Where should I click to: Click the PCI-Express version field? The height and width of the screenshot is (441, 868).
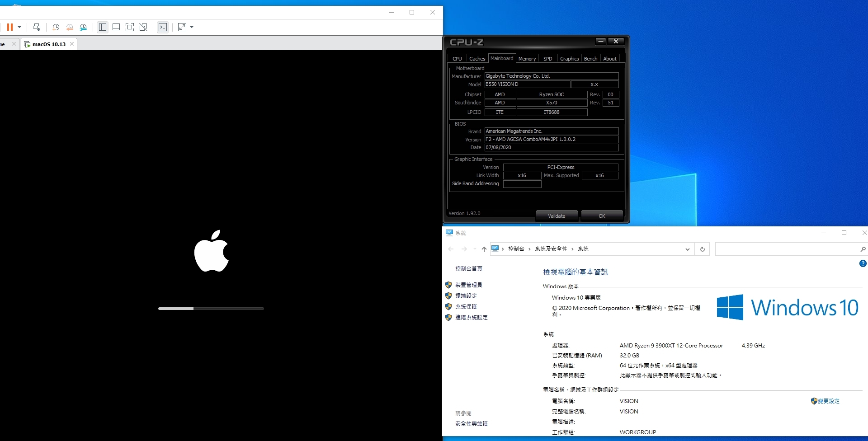coord(561,168)
